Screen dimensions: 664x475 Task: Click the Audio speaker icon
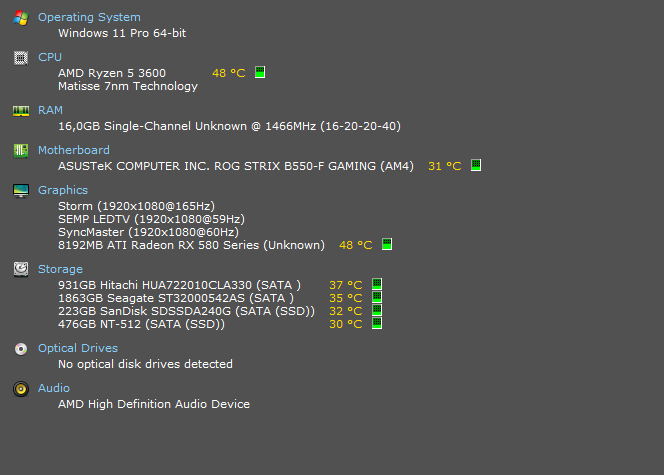pyautogui.click(x=21, y=389)
